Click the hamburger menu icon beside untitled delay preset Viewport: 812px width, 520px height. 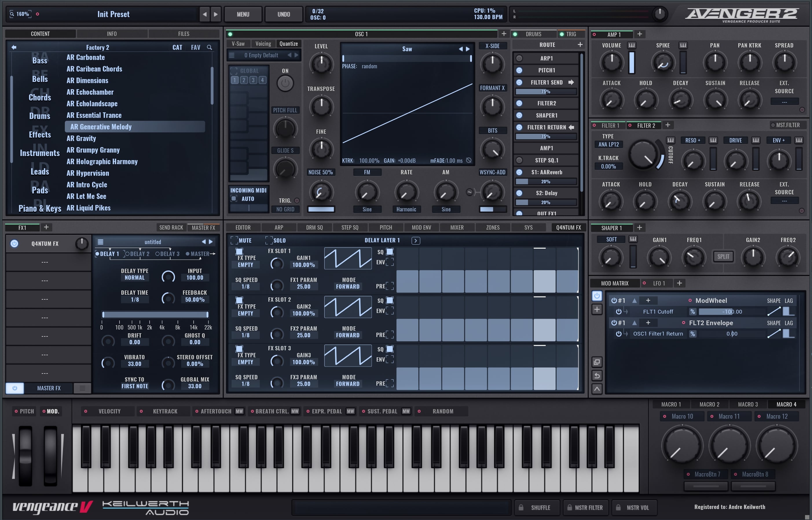100,242
